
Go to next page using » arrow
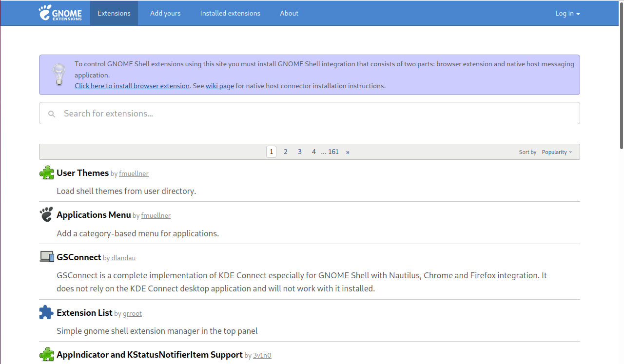[348, 152]
